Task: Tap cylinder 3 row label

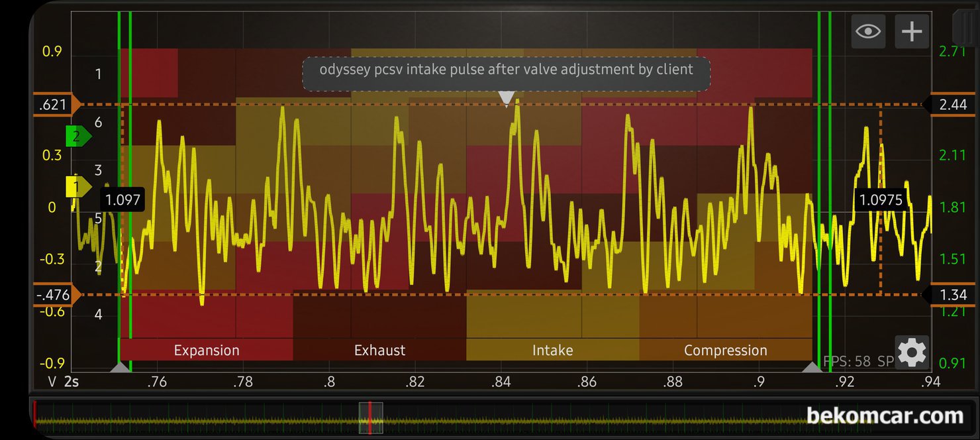Action: pyautogui.click(x=99, y=170)
